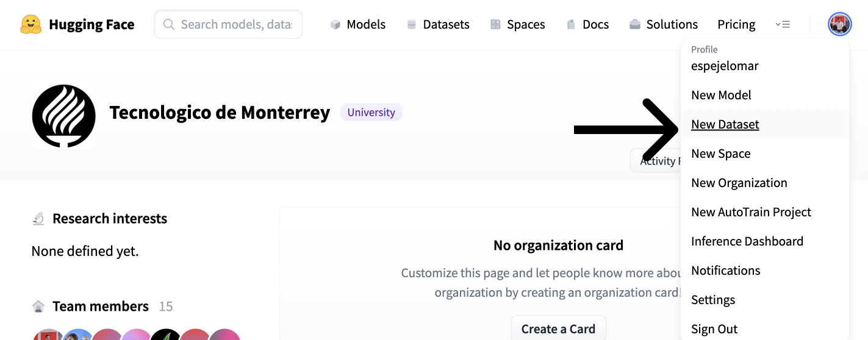
Task: Click the Tecnologico de Monterrey logo
Action: click(x=63, y=116)
